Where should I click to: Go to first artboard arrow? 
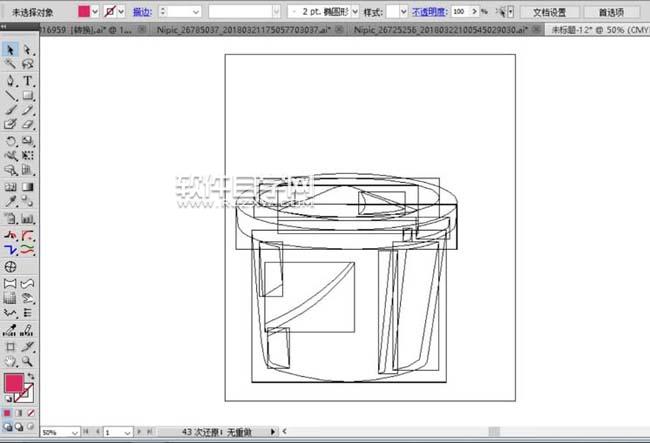pyautogui.click(x=86, y=432)
